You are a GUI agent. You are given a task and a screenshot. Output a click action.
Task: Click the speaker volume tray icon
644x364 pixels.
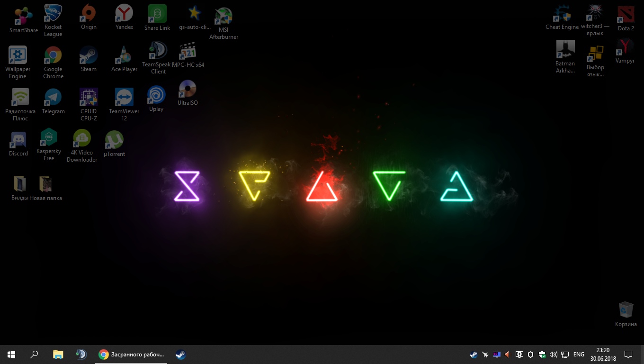[553, 355]
